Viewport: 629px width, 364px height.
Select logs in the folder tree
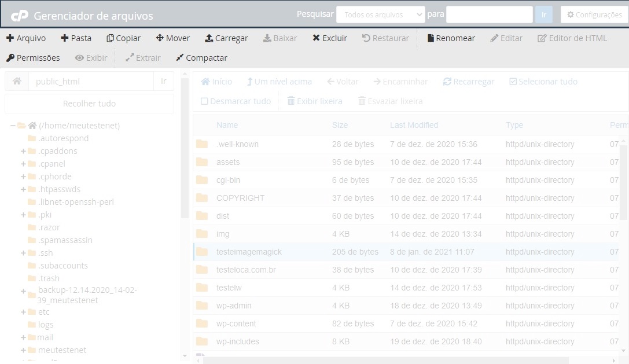pos(46,325)
